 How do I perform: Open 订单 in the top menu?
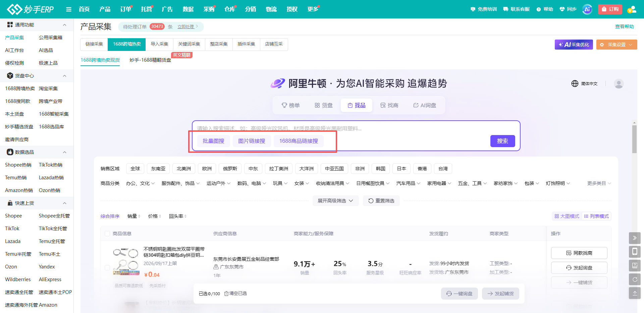[x=125, y=9]
